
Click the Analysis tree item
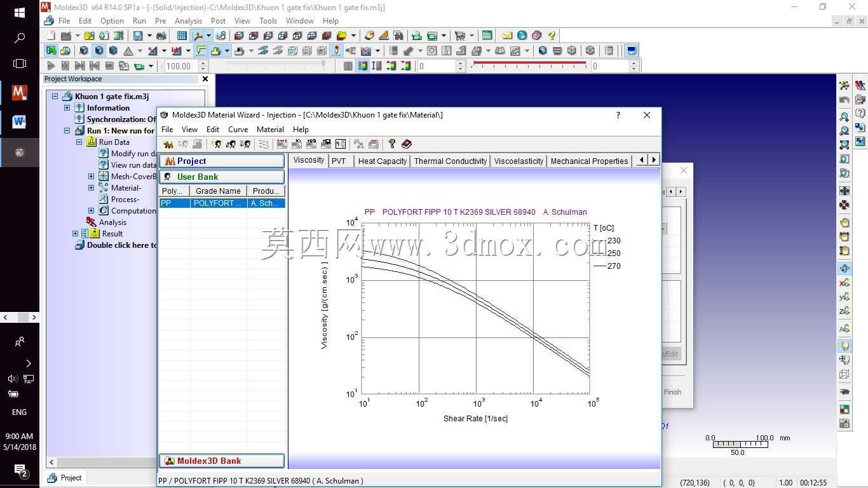click(112, 222)
